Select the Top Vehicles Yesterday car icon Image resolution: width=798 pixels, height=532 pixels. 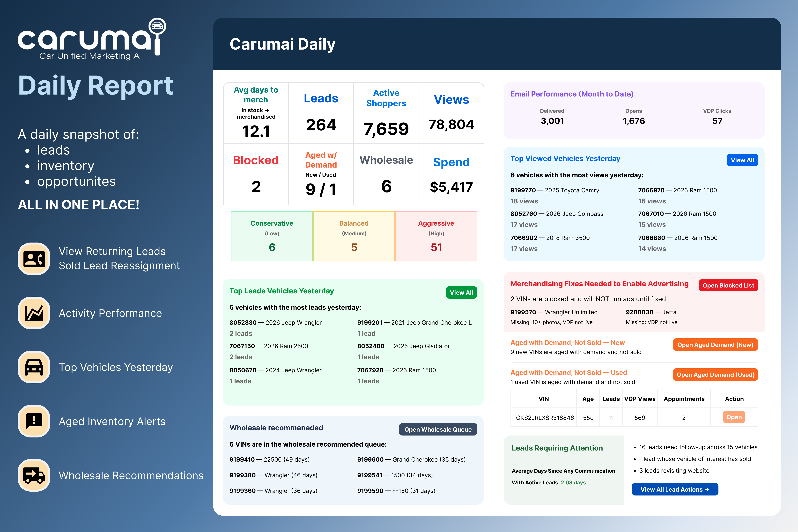point(34,367)
